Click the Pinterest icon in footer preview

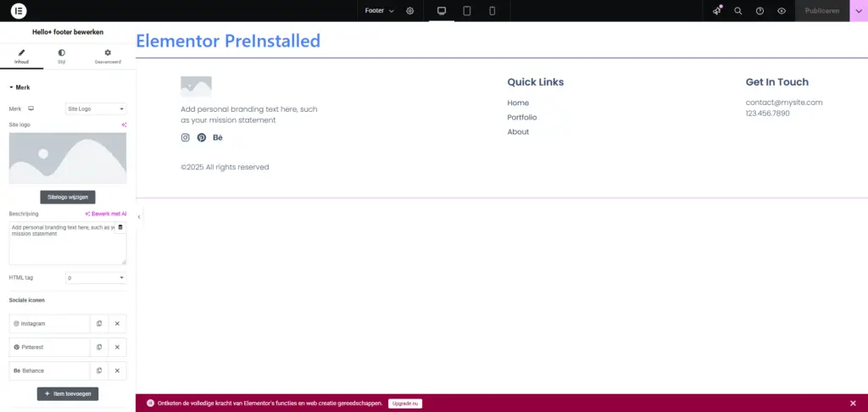tap(202, 137)
